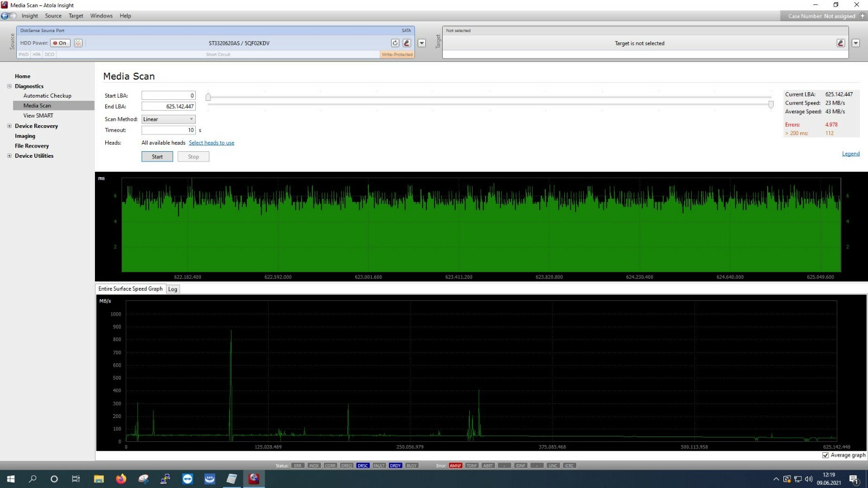Screen dimensions: 868x488
Task: Click the HPA indicator on source
Action: point(37,54)
